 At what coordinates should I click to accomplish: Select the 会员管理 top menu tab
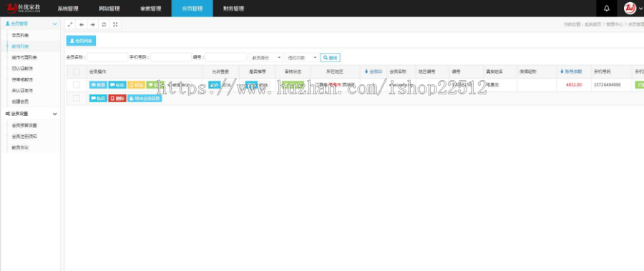click(192, 8)
